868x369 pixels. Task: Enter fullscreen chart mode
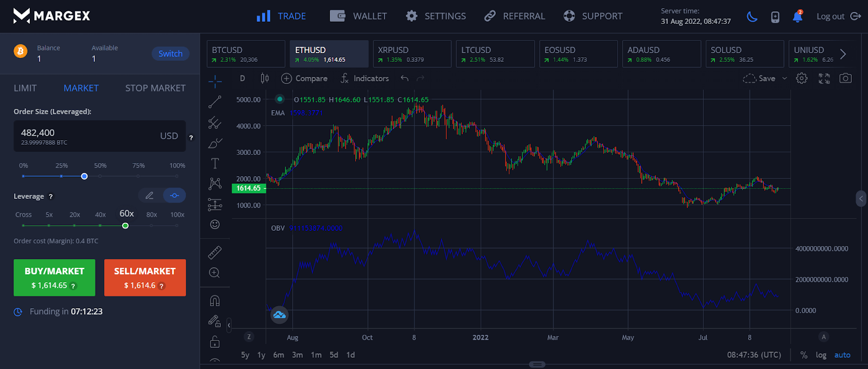coord(824,79)
